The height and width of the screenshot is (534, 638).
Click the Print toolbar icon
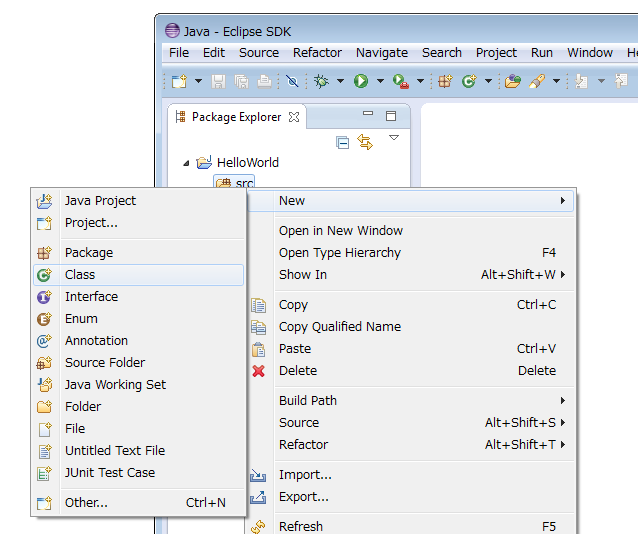(x=264, y=81)
